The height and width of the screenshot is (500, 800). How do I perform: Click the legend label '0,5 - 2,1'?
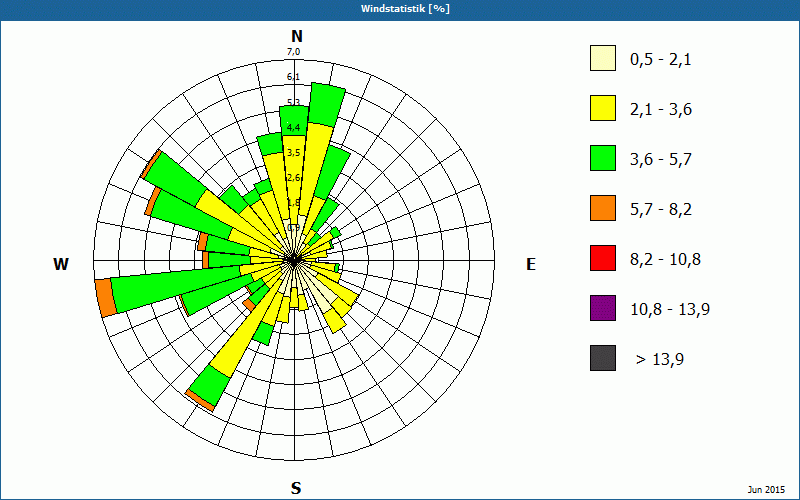[661, 60]
